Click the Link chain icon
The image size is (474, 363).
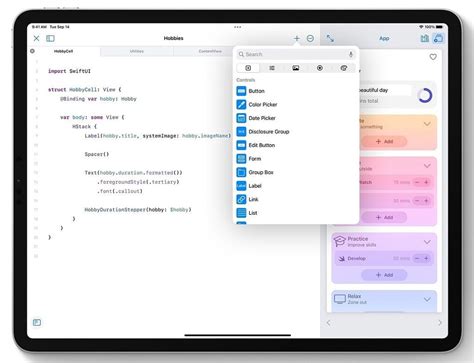click(x=241, y=199)
